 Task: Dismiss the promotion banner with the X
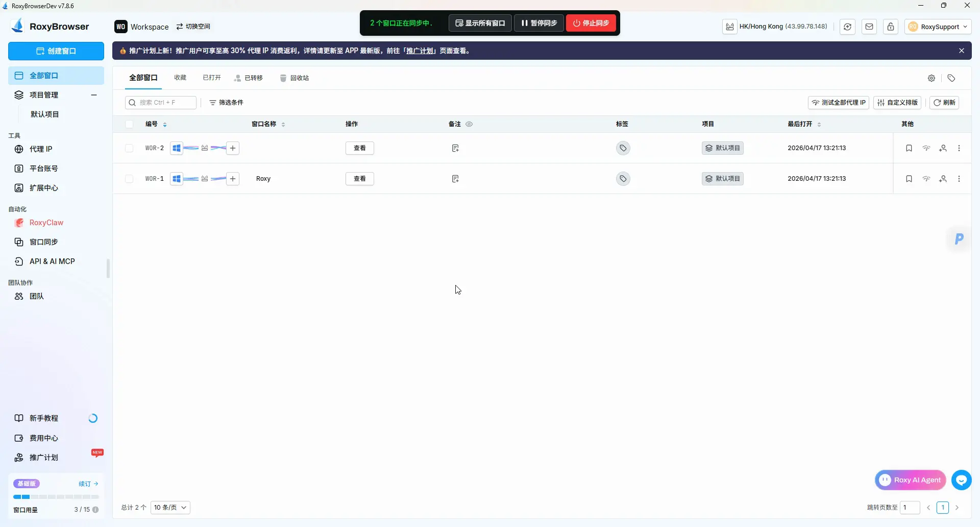point(962,51)
